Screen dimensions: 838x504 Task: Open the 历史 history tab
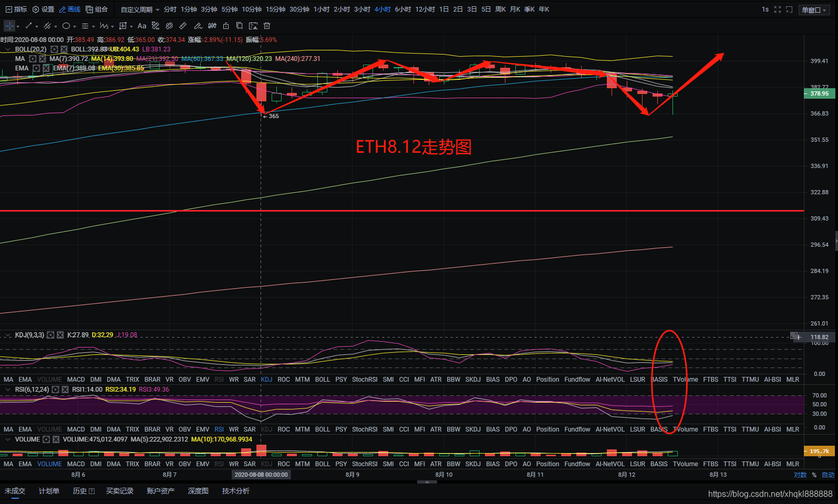[84, 491]
